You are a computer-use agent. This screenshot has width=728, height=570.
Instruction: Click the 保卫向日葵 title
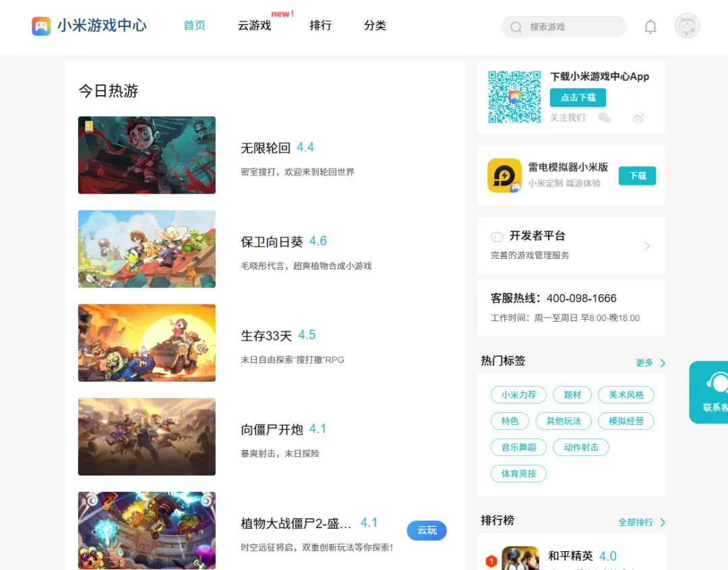(272, 241)
